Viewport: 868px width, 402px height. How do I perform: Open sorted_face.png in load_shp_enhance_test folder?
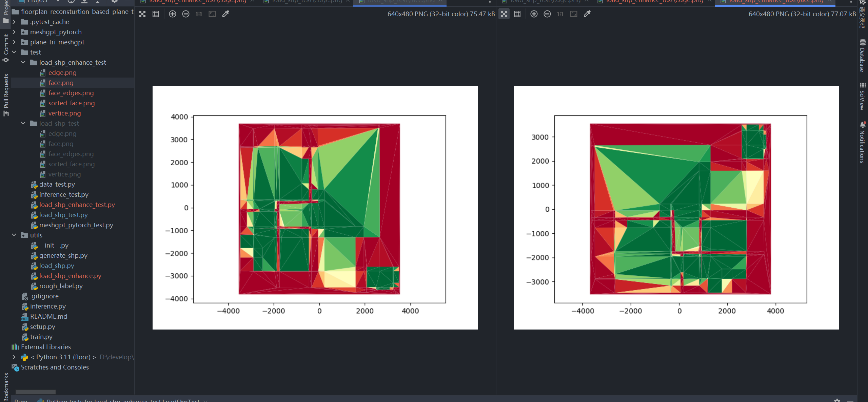(72, 103)
